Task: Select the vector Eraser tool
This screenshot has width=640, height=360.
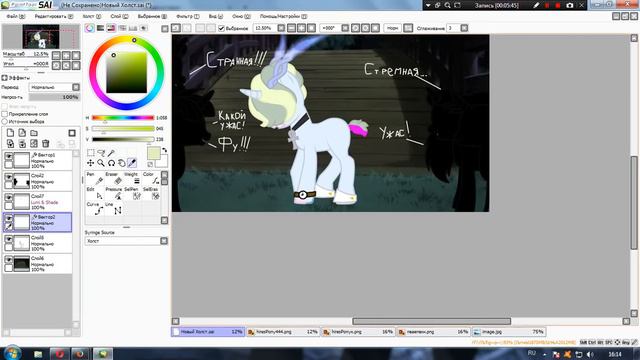Action: pos(113,178)
